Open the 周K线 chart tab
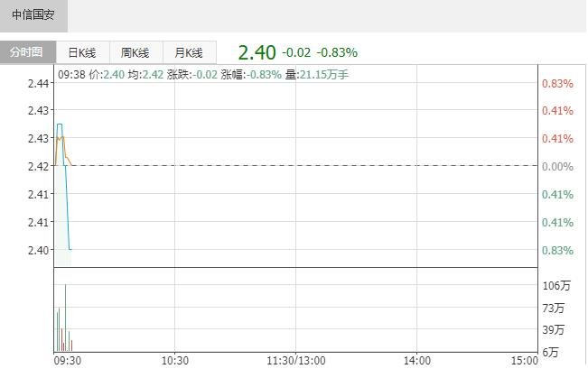 (x=135, y=52)
